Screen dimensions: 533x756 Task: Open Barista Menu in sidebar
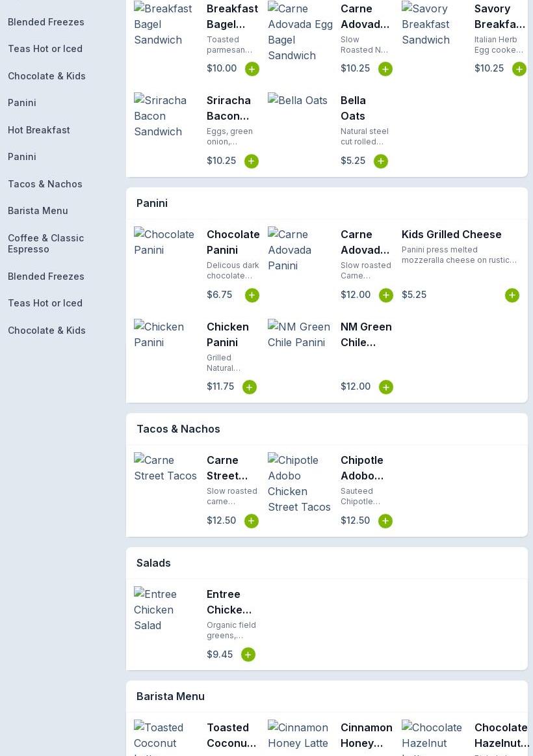[38, 211]
